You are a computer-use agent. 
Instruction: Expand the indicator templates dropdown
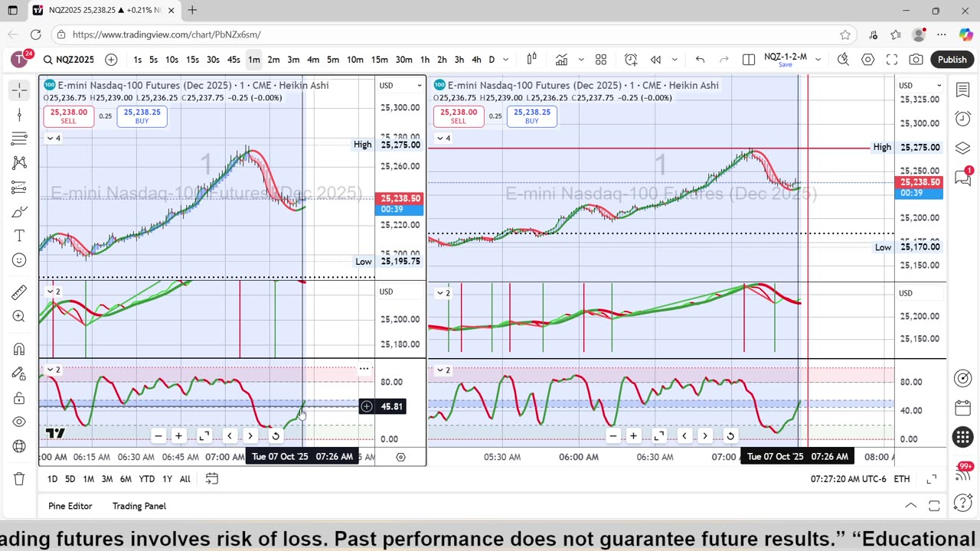click(581, 60)
